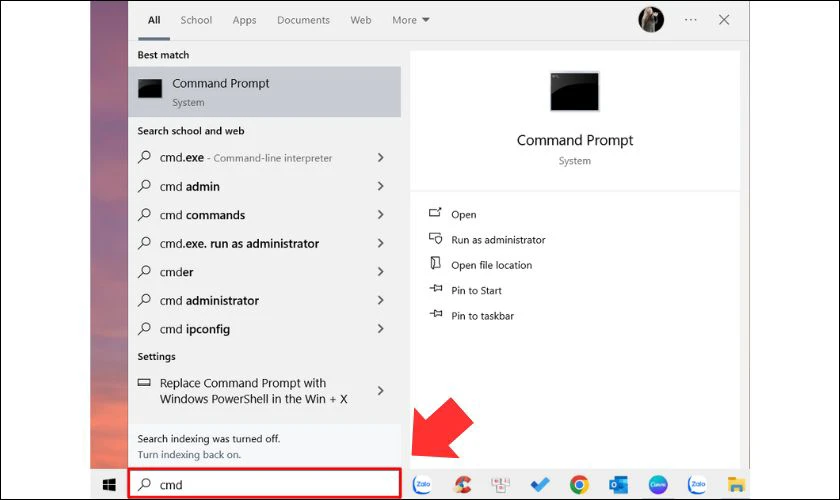Switch to the Documents tab

point(303,20)
